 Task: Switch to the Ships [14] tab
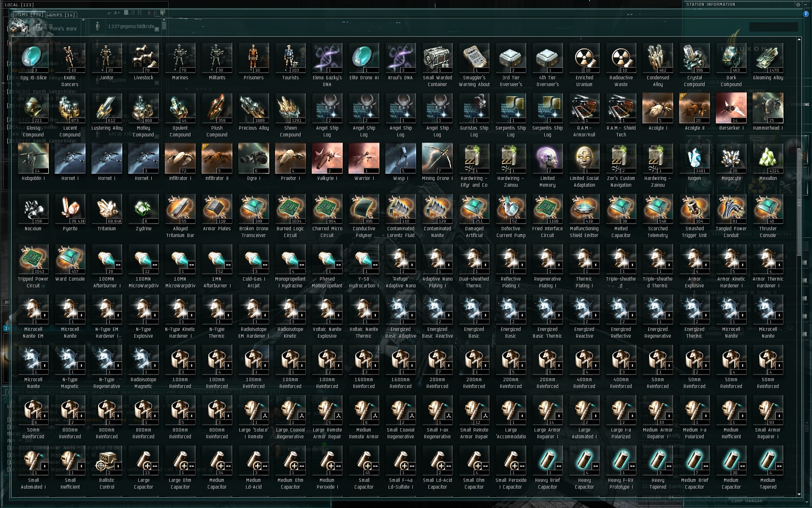click(62, 15)
